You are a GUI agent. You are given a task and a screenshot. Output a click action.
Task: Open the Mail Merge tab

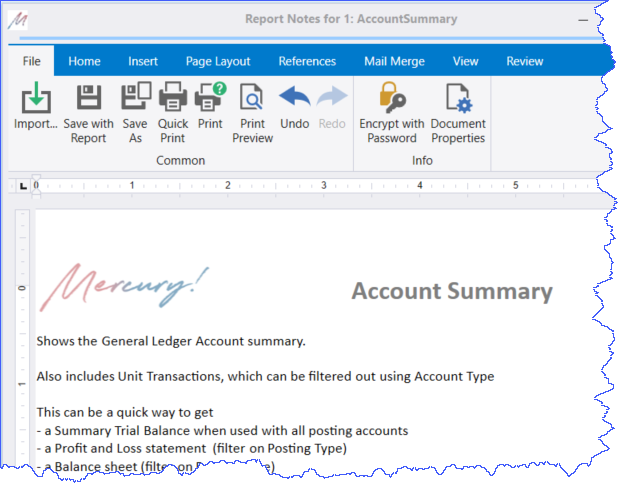[x=394, y=61]
